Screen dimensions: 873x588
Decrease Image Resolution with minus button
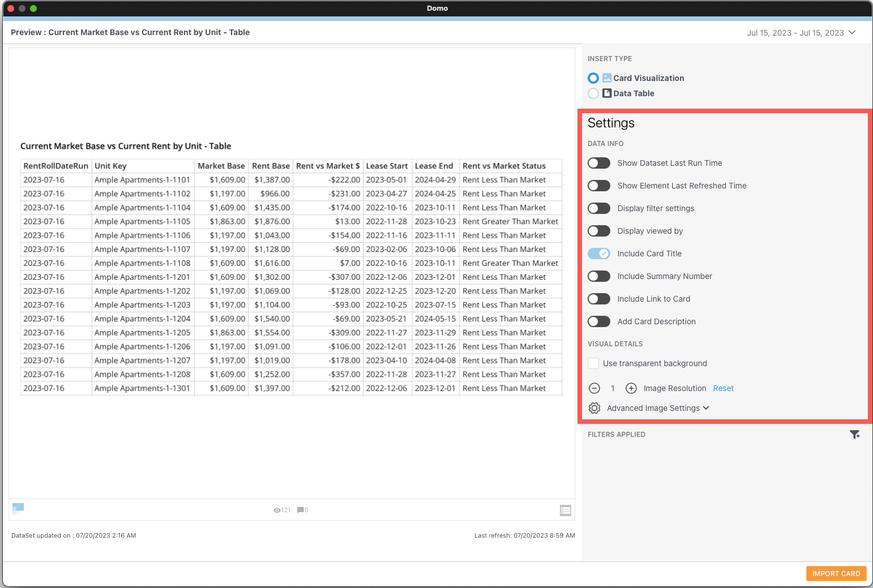point(594,388)
